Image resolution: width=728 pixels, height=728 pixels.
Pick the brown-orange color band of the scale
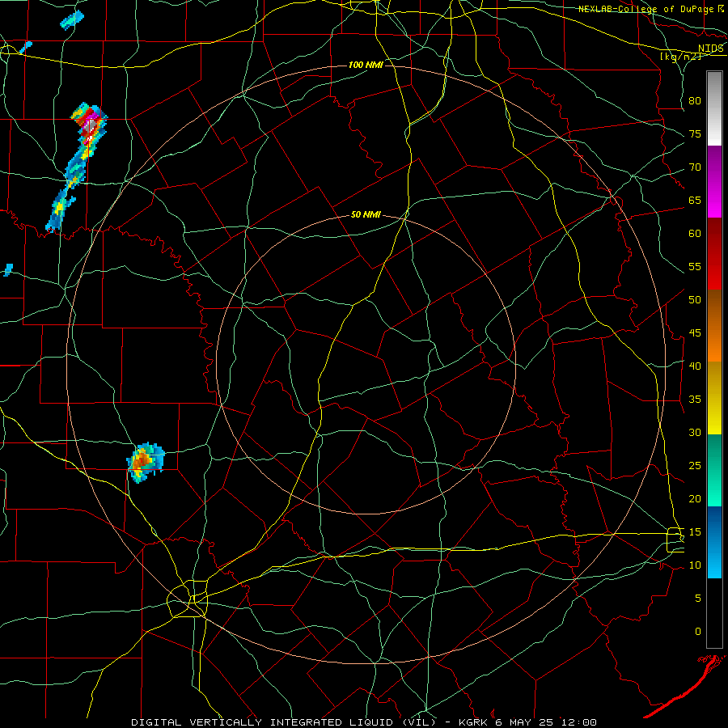(714, 326)
